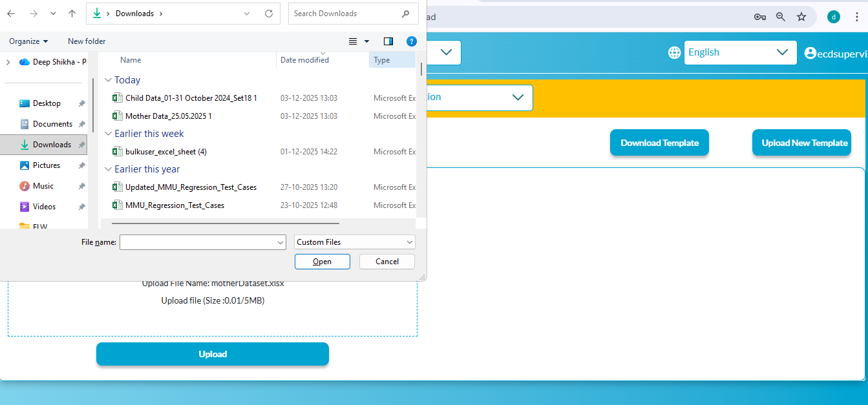Click the Help question mark icon
The image size is (868, 405).
coord(411,41)
